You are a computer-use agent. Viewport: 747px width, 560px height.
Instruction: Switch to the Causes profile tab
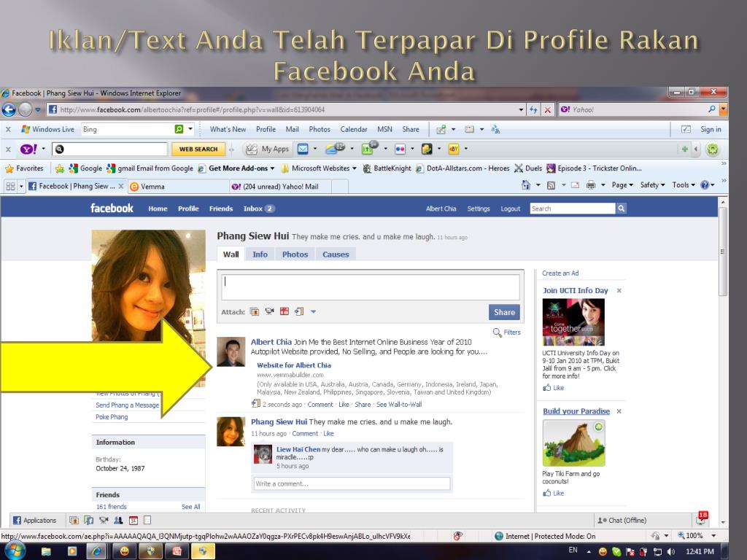click(336, 254)
